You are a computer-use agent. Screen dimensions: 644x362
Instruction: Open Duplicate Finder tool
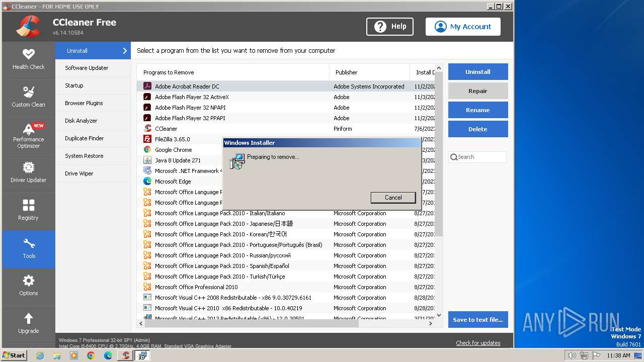tap(93, 138)
